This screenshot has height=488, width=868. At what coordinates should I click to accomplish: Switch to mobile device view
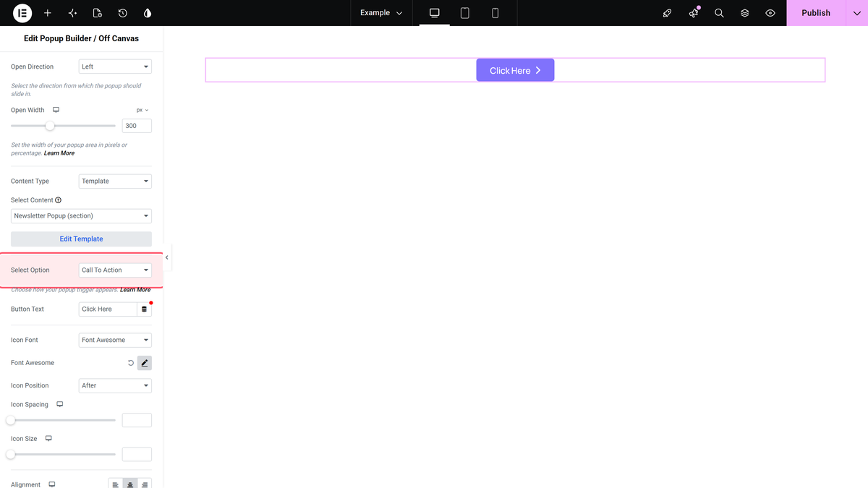point(495,13)
